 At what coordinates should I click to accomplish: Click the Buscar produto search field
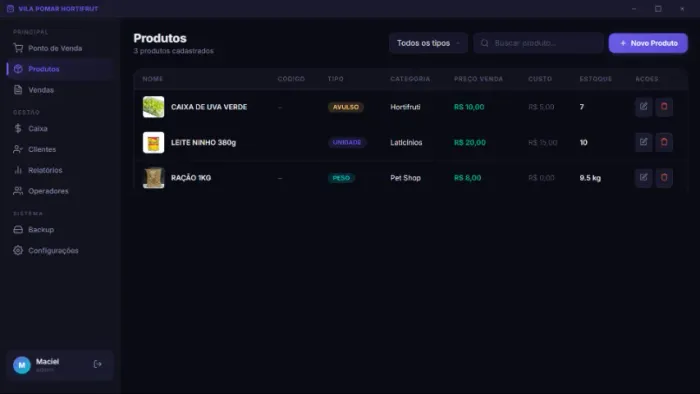538,43
